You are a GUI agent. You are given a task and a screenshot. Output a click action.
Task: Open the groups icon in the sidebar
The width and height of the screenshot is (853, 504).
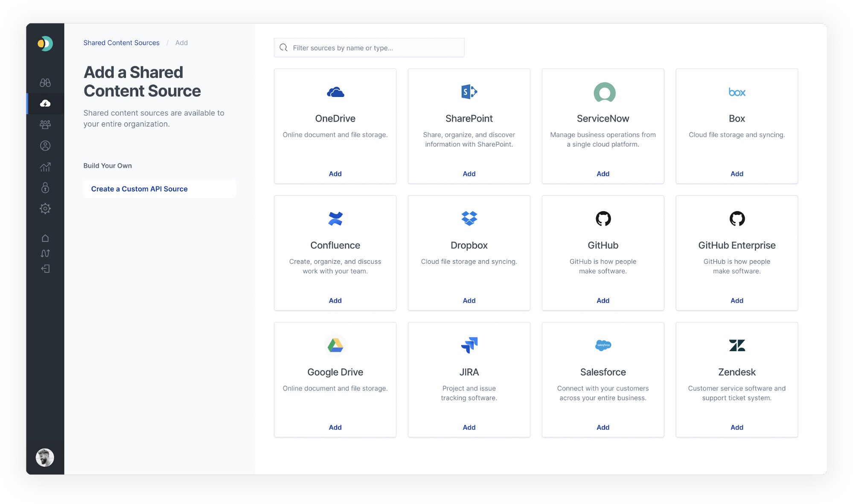(x=45, y=124)
